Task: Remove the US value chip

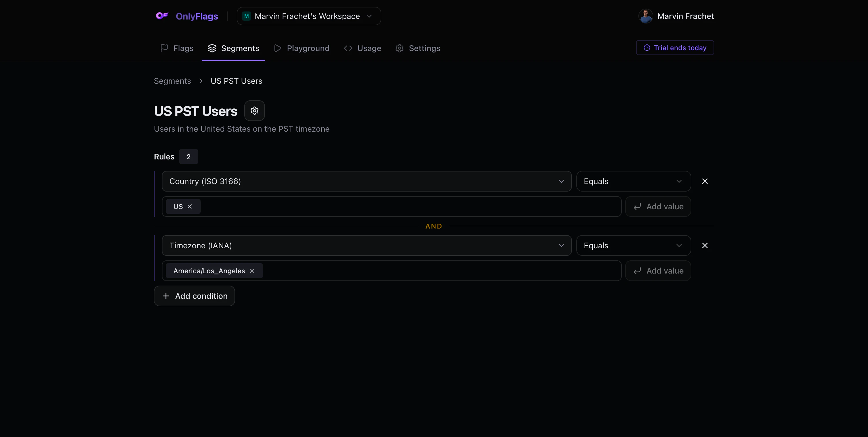Action: 190,206
